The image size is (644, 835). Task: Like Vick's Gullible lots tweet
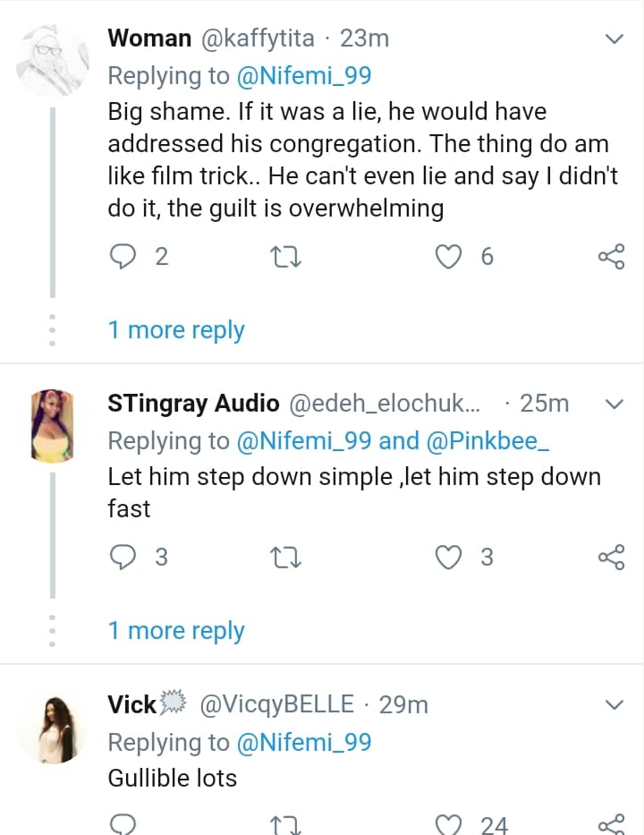point(446,823)
